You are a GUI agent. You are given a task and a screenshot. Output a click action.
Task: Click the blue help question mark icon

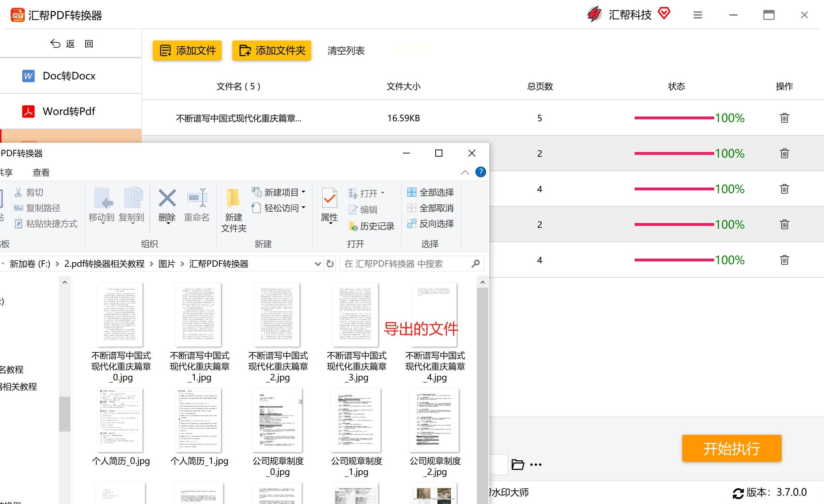coord(480,172)
